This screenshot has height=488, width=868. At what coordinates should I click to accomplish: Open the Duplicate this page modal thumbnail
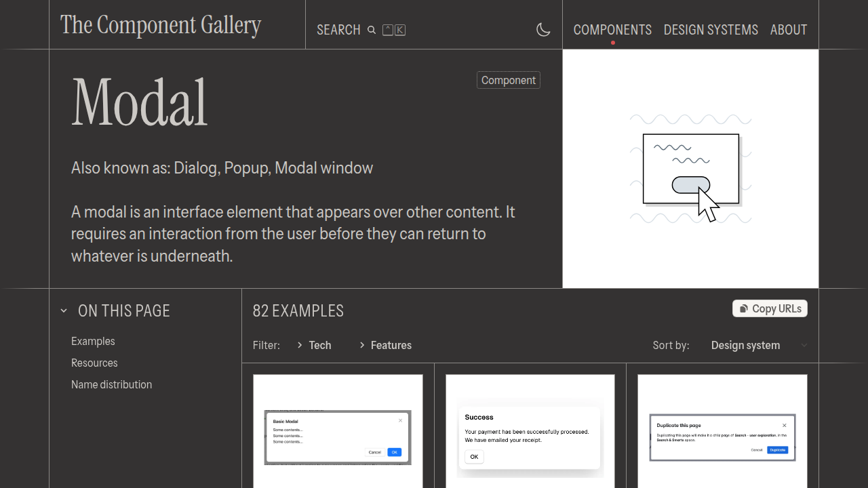pyautogui.click(x=722, y=431)
